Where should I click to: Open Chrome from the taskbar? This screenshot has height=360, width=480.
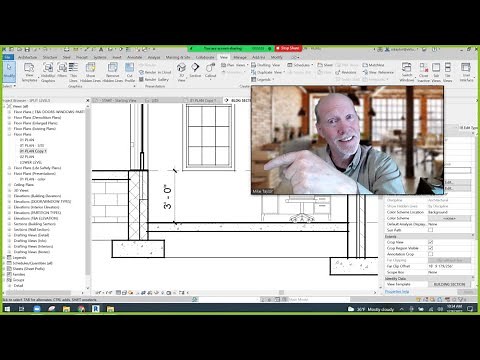click(x=81, y=309)
